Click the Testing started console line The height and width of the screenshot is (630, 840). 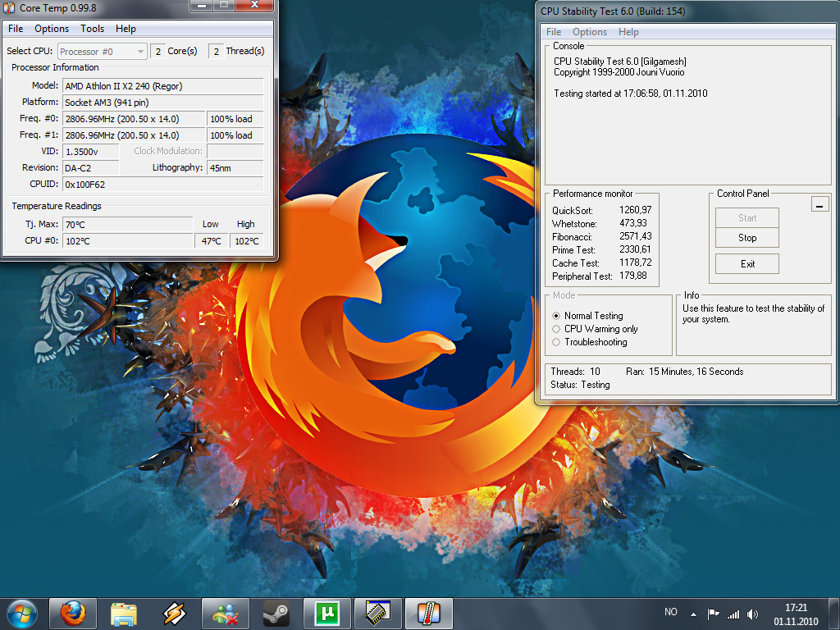pos(631,94)
